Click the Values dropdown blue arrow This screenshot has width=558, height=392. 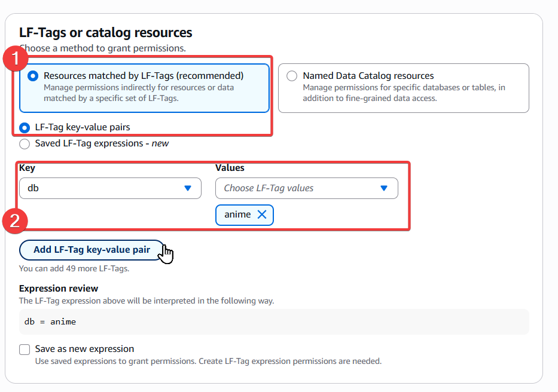(384, 188)
